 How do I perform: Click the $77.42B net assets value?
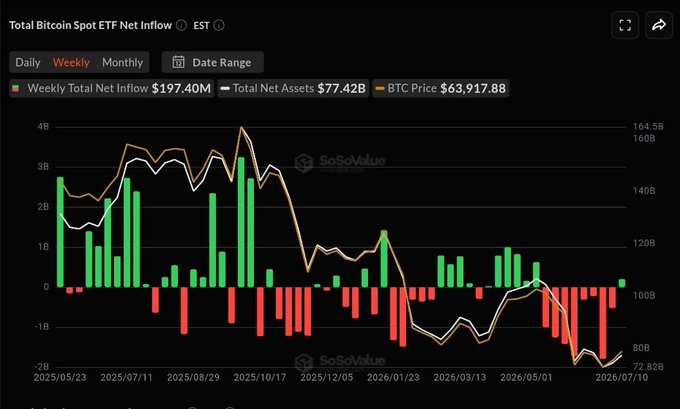(341, 88)
